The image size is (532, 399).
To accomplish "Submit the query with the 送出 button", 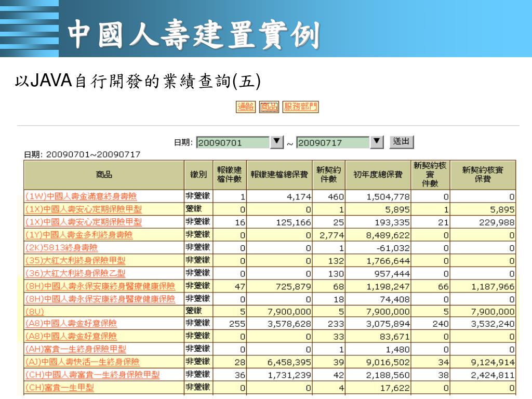I will coord(402,142).
